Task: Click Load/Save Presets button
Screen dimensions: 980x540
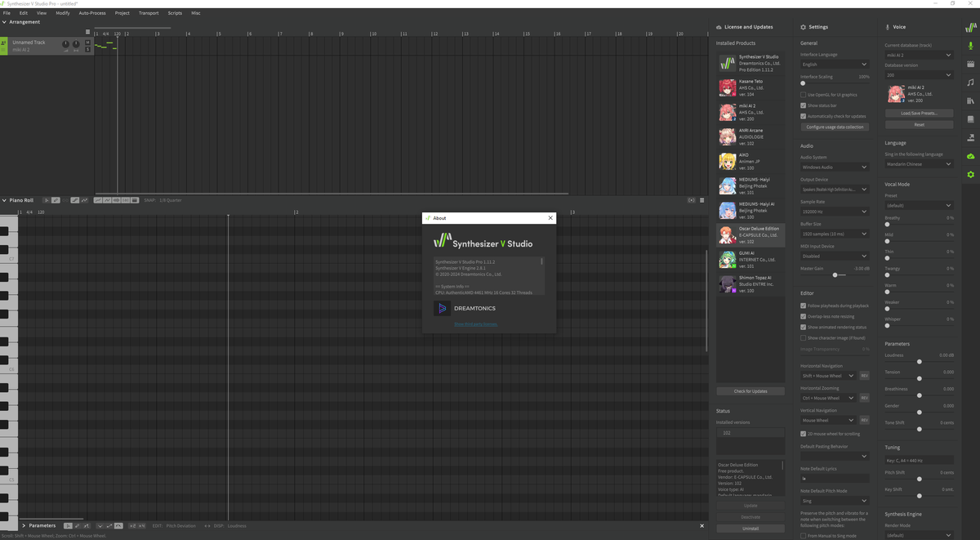Action: coord(919,113)
